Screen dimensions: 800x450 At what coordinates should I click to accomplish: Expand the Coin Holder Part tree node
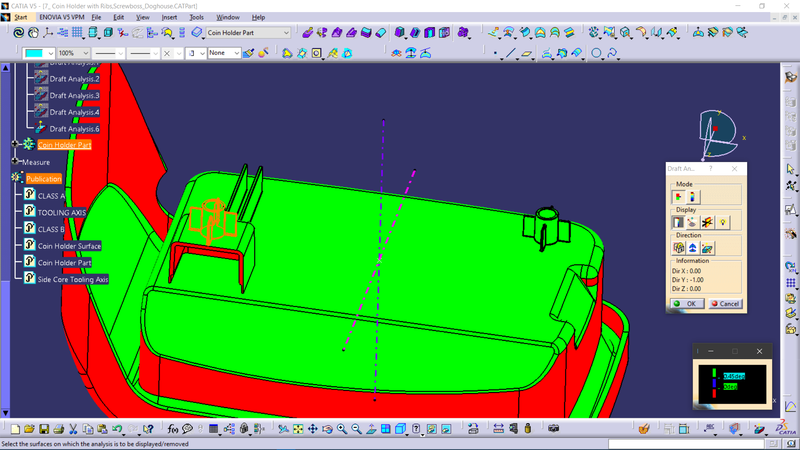15,144
